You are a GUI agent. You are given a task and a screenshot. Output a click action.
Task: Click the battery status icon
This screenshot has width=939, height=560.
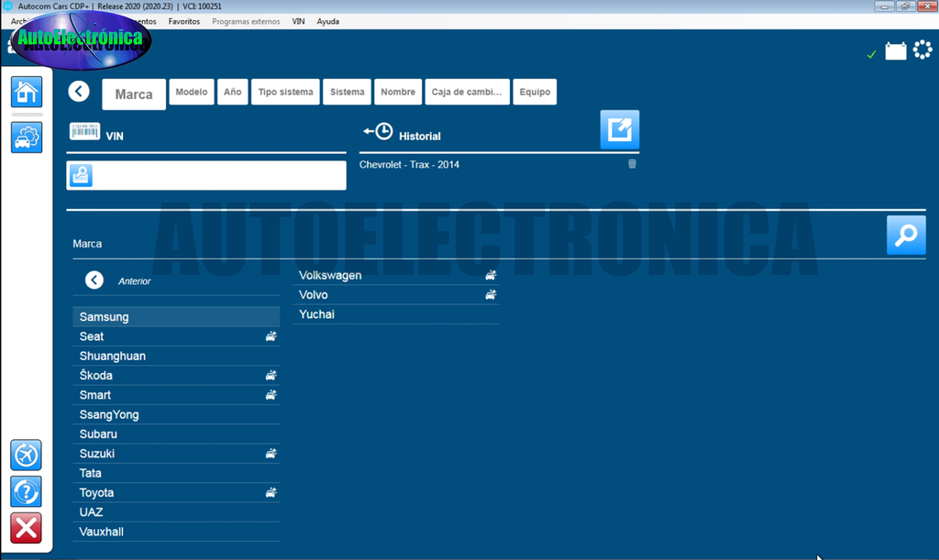pos(896,50)
